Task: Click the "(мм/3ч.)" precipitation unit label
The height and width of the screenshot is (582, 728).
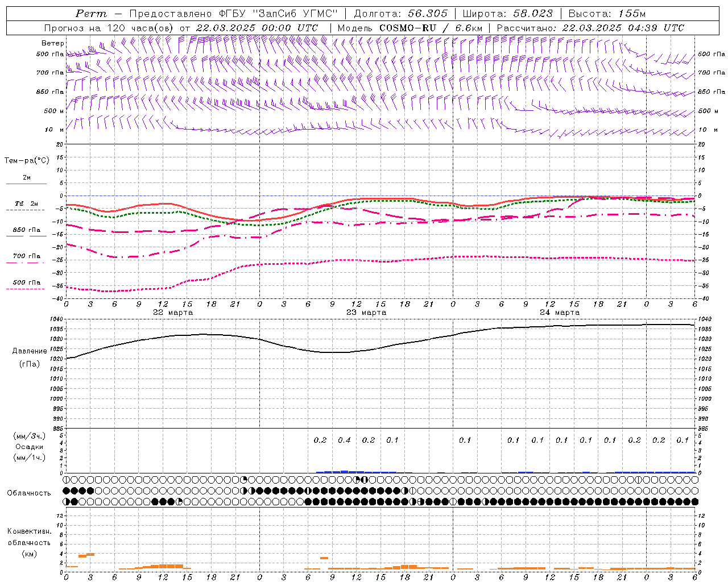Action: [x=30, y=436]
